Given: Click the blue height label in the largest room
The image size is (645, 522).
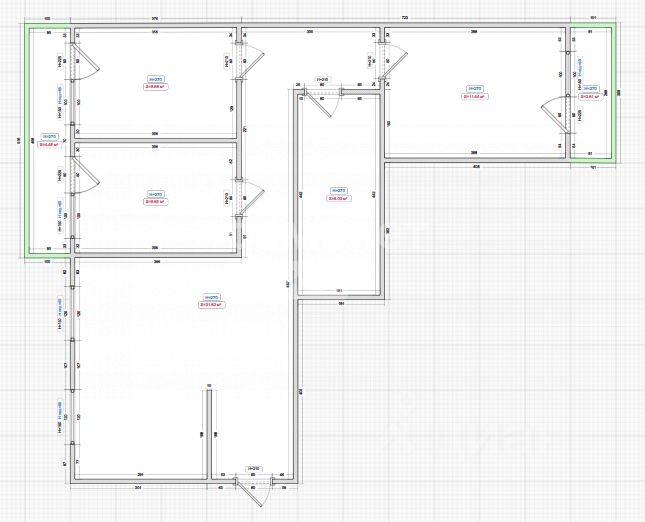Looking at the screenshot, I should [x=212, y=297].
